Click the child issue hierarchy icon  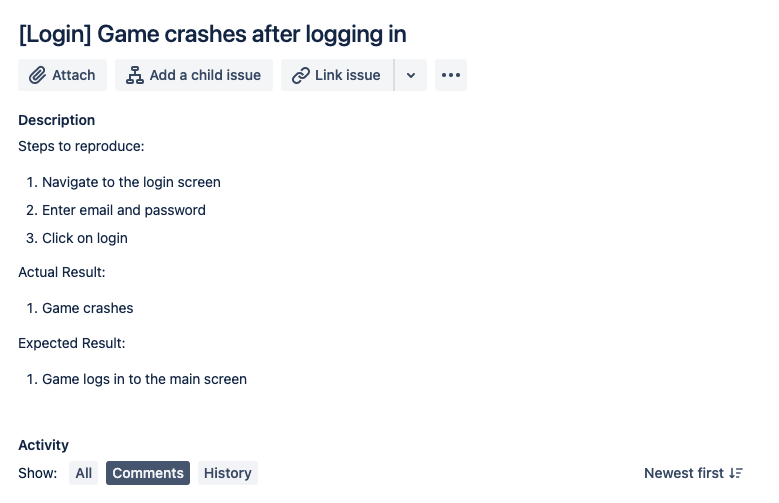tap(135, 75)
